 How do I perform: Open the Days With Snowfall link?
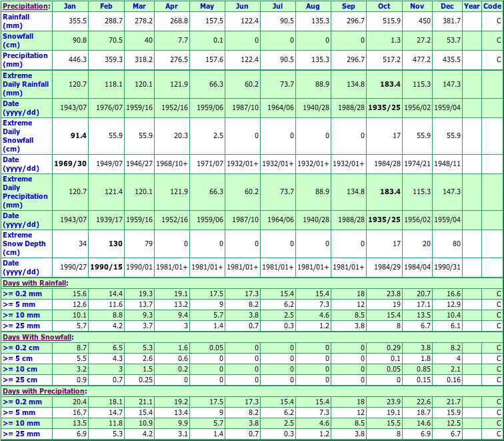point(35,337)
